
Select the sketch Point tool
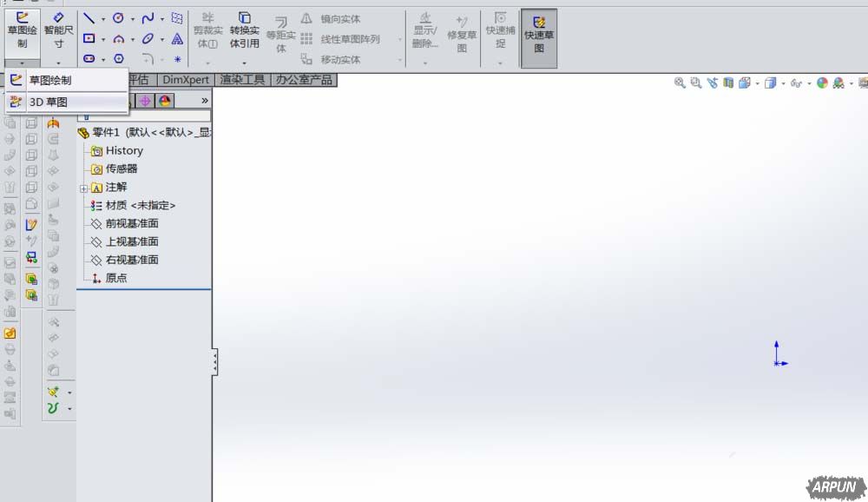[177, 59]
